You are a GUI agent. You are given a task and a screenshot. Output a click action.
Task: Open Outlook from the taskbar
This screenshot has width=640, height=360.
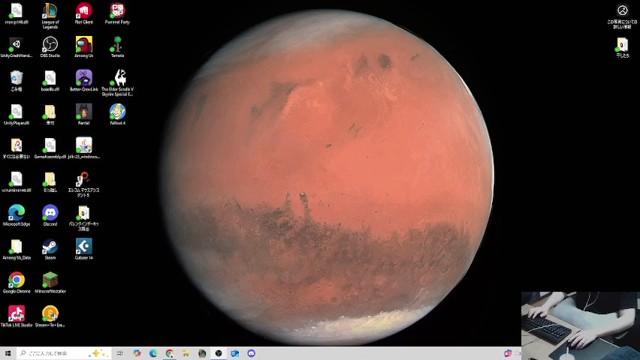click(235, 353)
